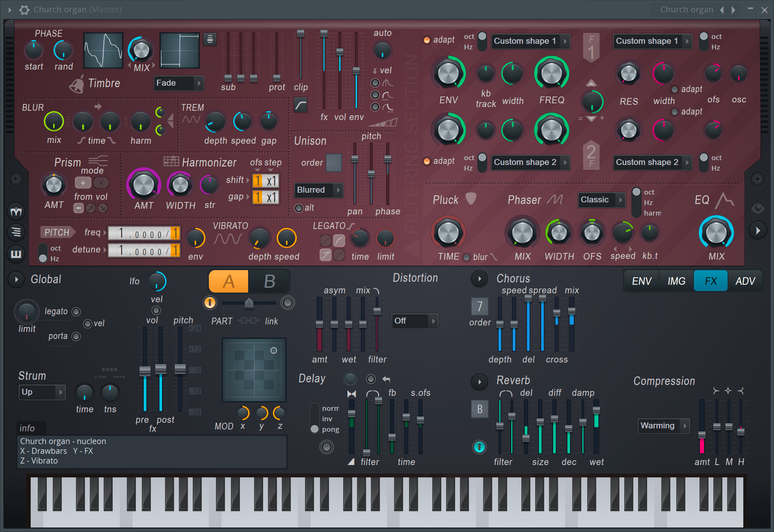Click the Timbre bell icon

click(77, 84)
